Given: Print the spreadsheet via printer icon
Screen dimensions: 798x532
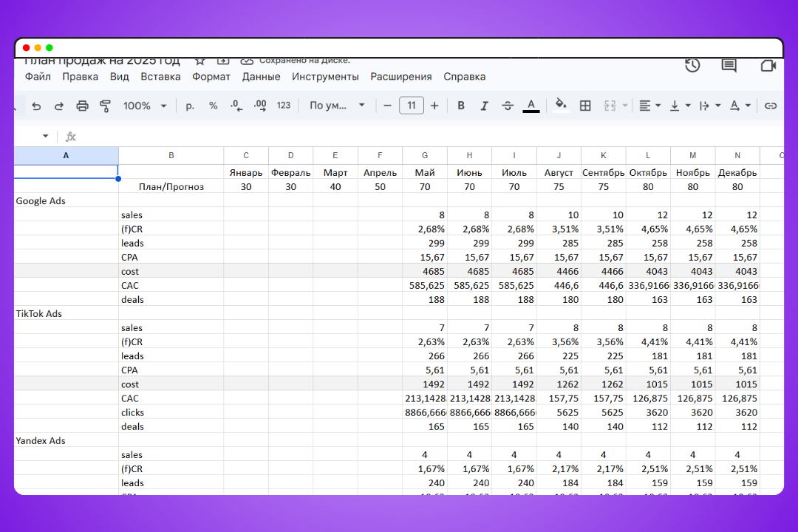Looking at the screenshot, I should coord(82,106).
